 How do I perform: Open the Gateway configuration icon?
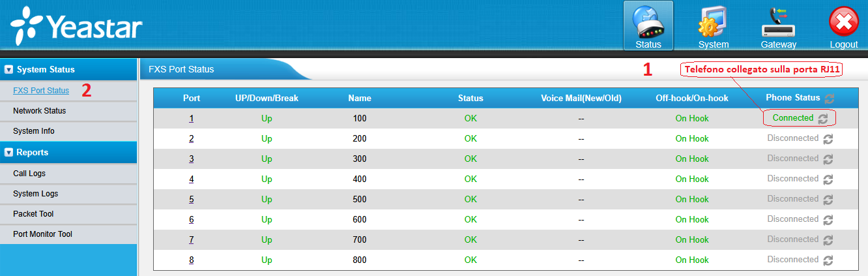coord(778,26)
